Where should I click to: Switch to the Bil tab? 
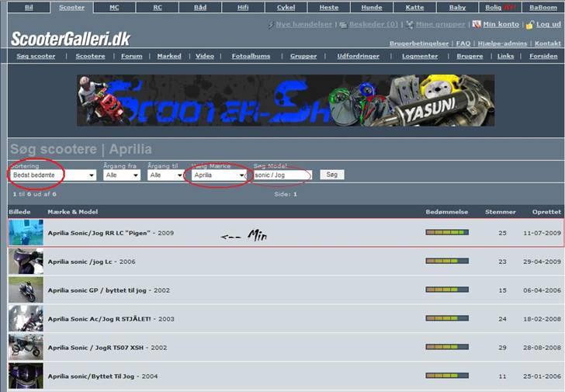click(x=29, y=7)
